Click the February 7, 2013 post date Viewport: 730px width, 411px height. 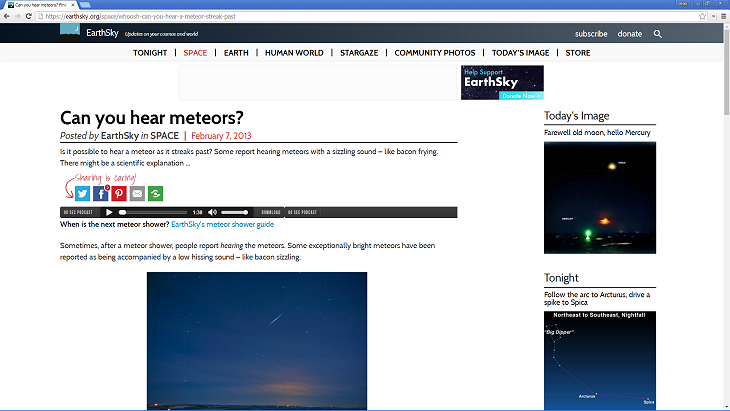pos(221,136)
